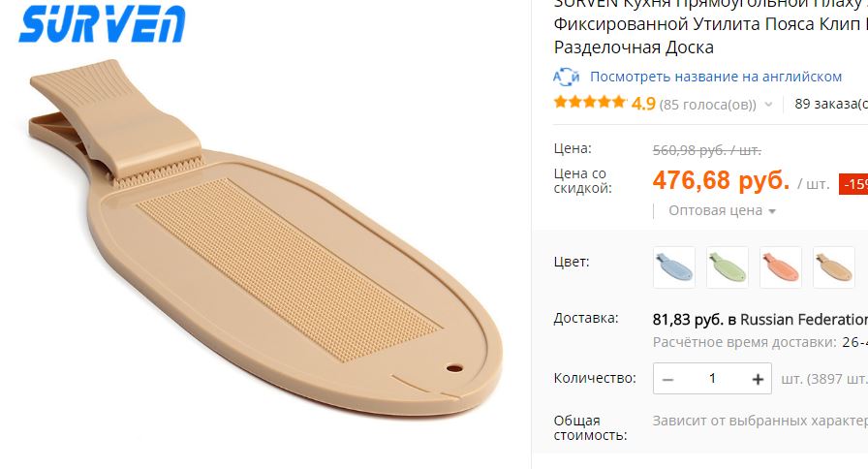This screenshot has height=469, width=868.
Task: Click the Russian Federation delivery destination
Action: coord(804,320)
